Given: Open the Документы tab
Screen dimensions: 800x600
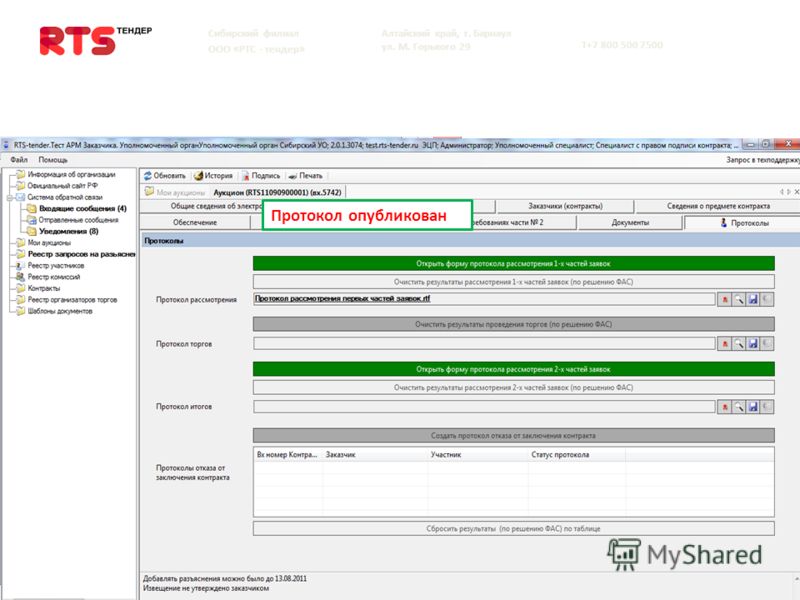Looking at the screenshot, I should (x=630, y=222).
